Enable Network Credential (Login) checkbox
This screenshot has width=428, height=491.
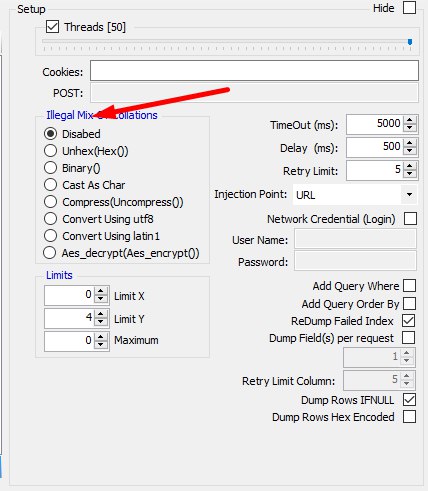click(410, 219)
